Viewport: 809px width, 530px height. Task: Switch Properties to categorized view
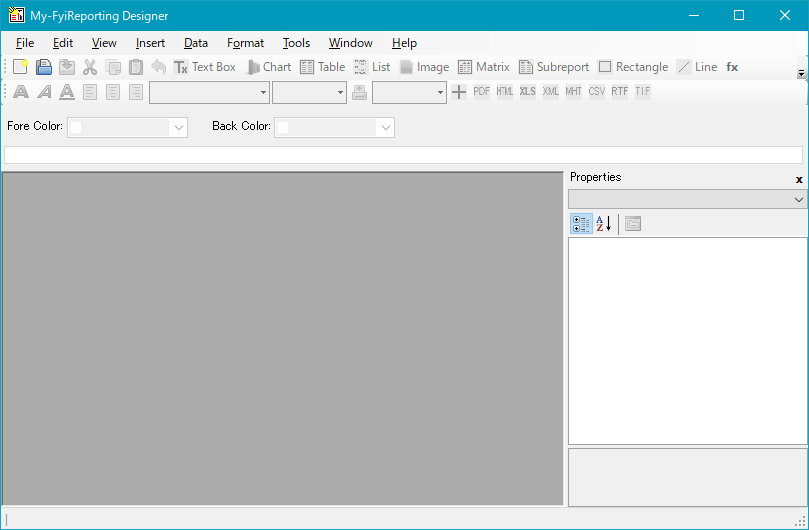[581, 224]
